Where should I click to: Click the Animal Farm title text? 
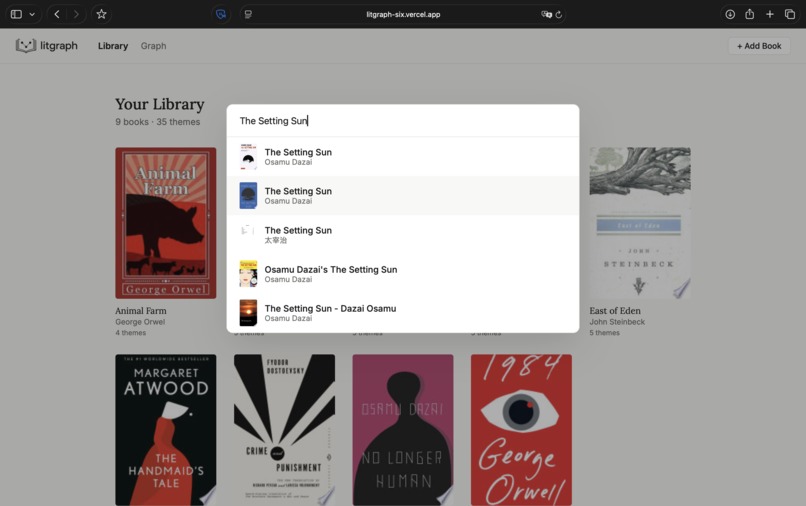141,311
